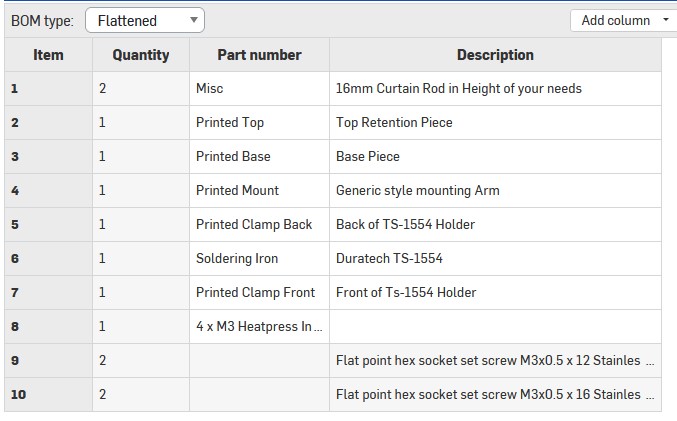Screen dimensions: 677x421
Task: Select M3x0.5 x 12 set screw description
Action: [495, 361]
